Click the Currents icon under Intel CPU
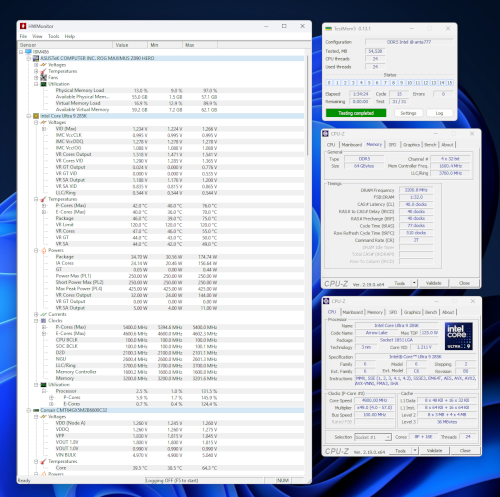The width and height of the screenshot is (500, 497). click(x=43, y=314)
